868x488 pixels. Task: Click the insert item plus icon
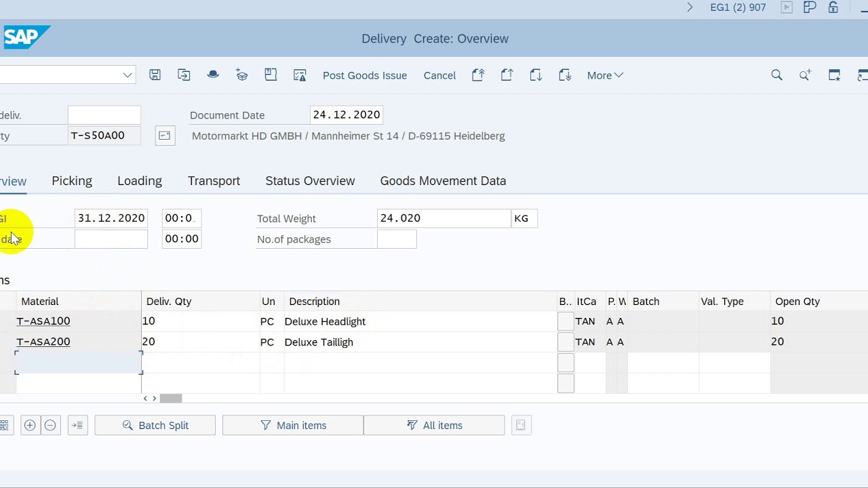[30, 425]
